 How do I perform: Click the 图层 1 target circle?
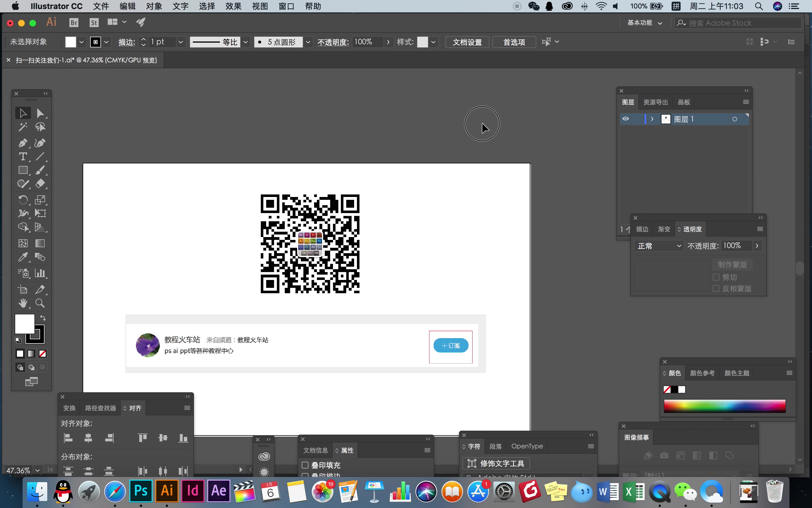(734, 119)
